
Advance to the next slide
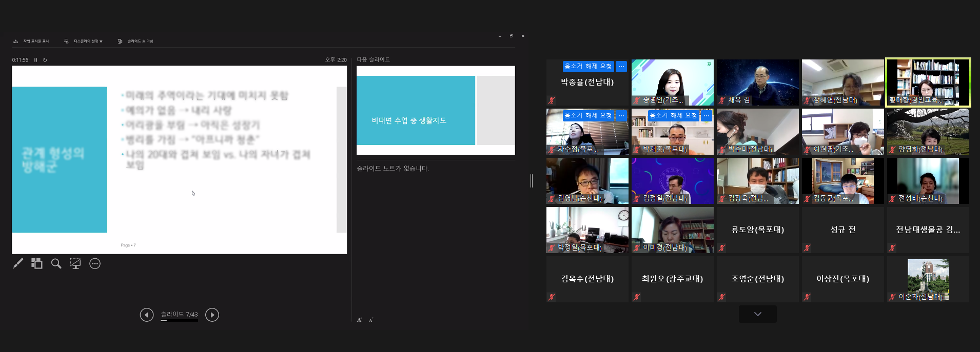212,315
